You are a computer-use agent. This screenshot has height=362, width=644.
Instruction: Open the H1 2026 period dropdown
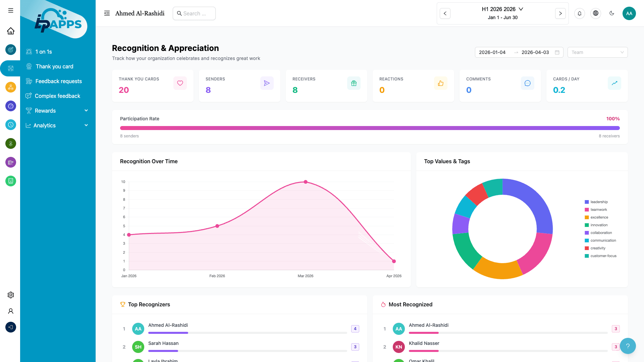502,9
